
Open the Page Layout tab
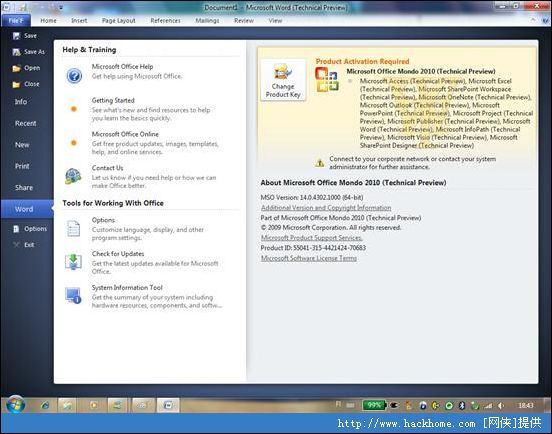(119, 20)
